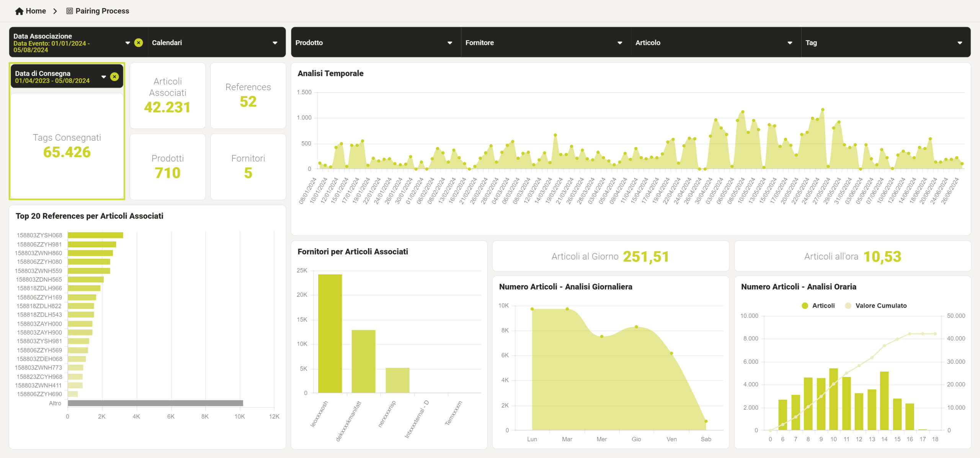980x458 pixels.
Task: Click the Pairing Process breadcrumb icon
Action: (69, 11)
